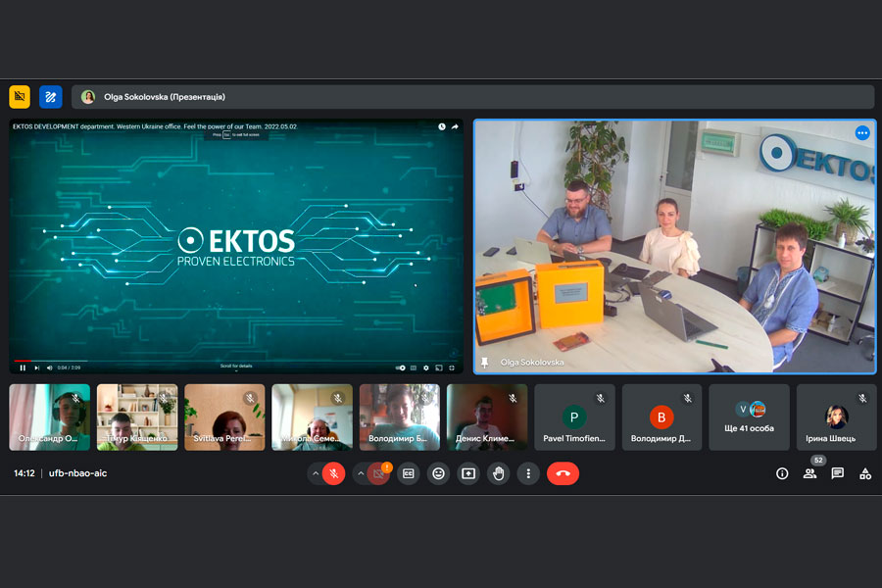
Task: Select Pavel Timofien... participant tile
Action: point(574,417)
